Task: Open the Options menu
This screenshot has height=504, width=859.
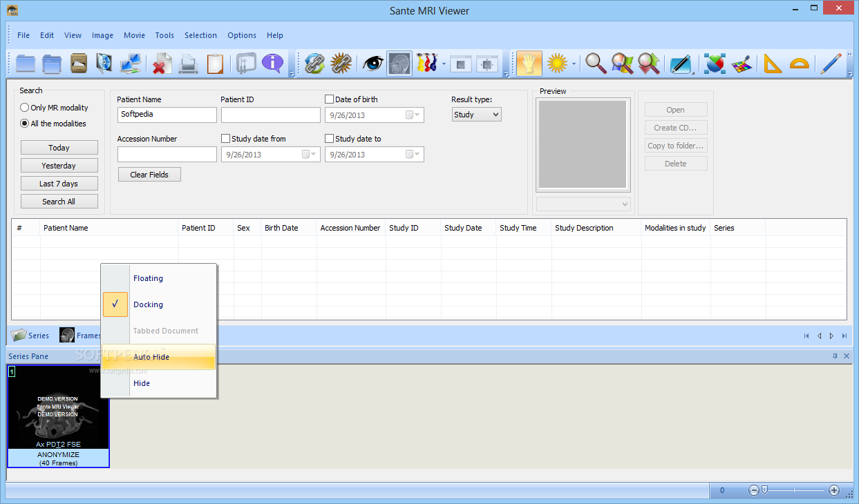Action: click(x=242, y=35)
